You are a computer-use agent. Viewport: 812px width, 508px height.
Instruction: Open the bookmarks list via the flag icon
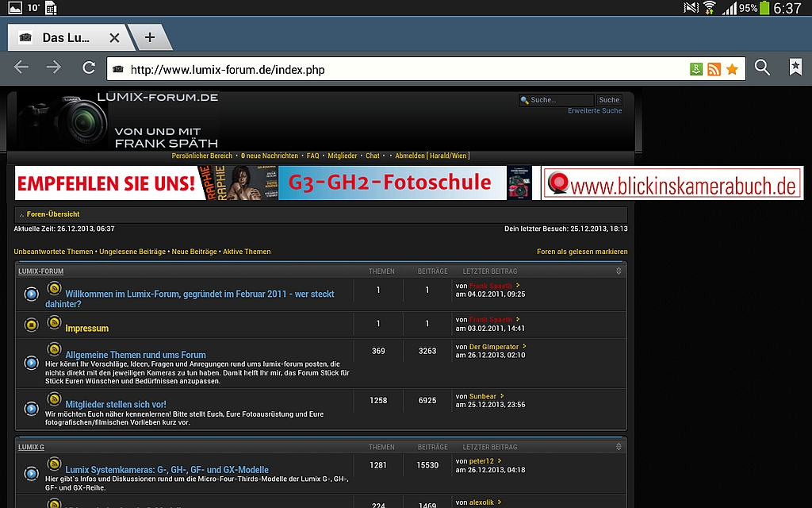(x=795, y=67)
